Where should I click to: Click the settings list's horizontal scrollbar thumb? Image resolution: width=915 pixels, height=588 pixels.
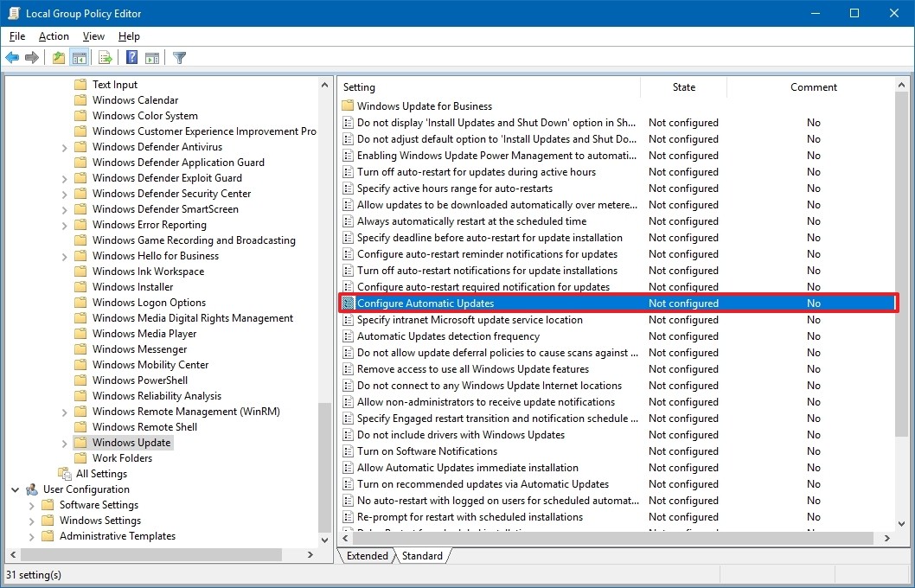tap(612, 538)
